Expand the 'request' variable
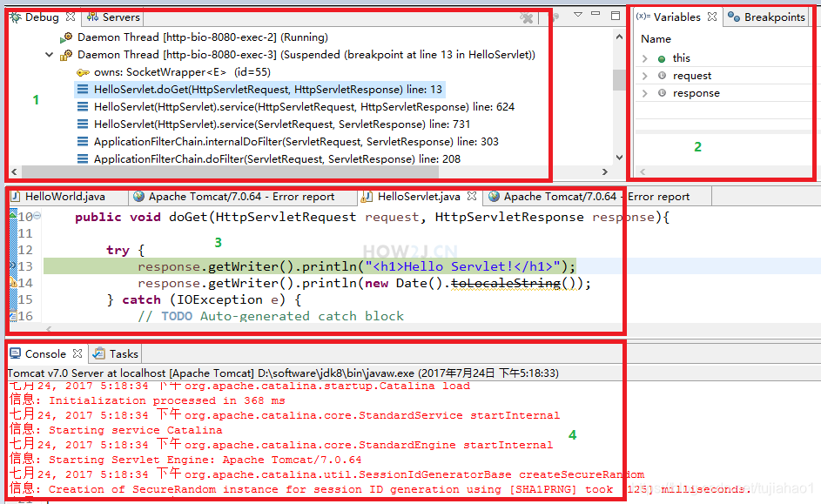 pyautogui.click(x=645, y=76)
